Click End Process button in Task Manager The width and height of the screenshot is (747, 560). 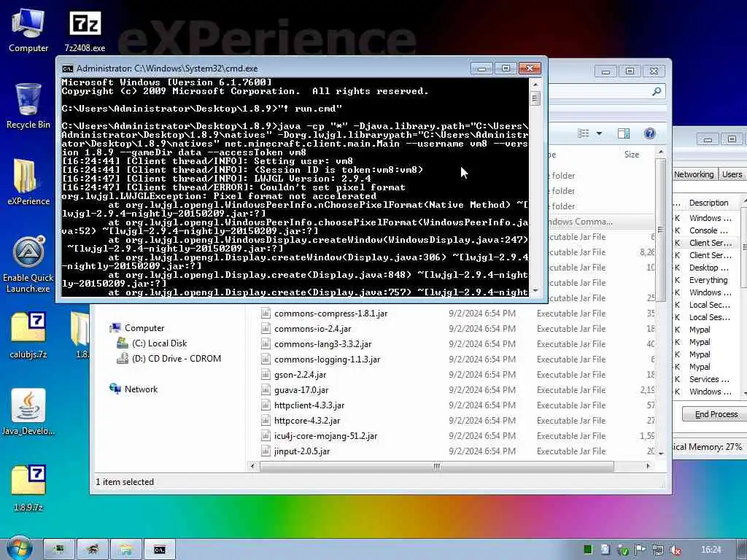click(x=716, y=414)
